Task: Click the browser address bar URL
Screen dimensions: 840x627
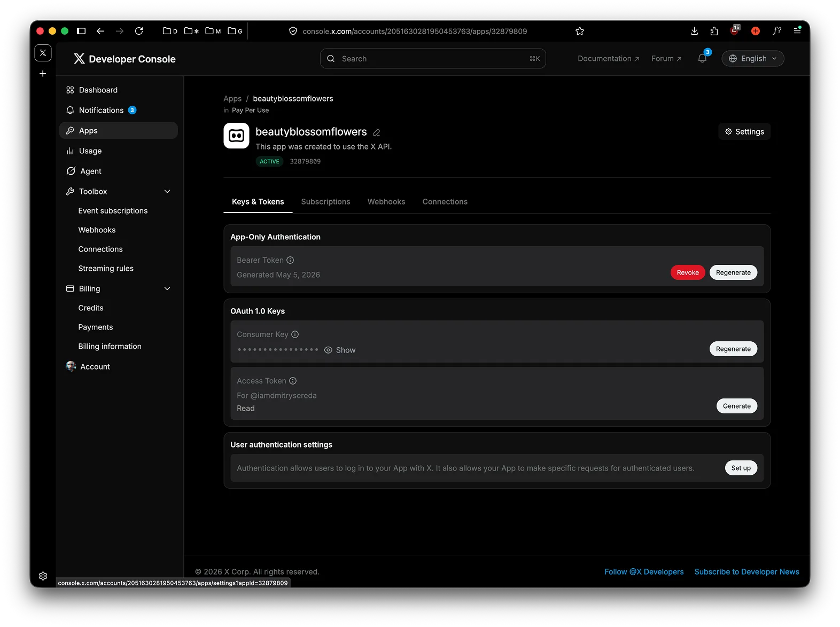Action: point(415,31)
